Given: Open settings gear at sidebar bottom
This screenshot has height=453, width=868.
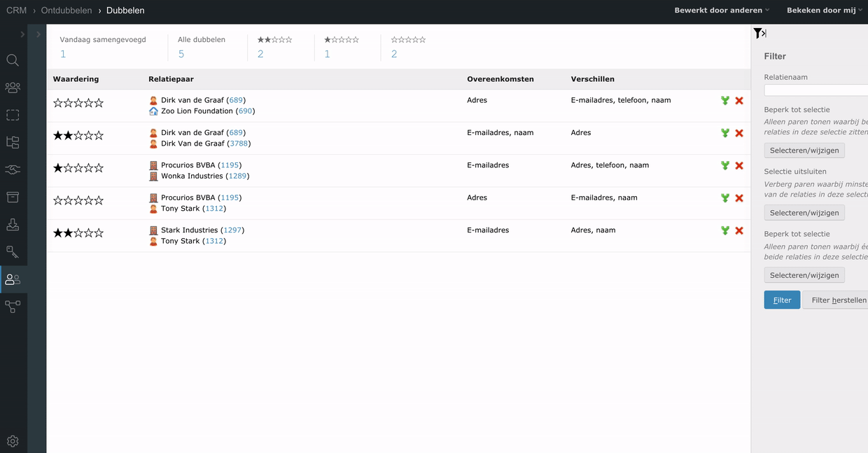Looking at the screenshot, I should tap(13, 441).
